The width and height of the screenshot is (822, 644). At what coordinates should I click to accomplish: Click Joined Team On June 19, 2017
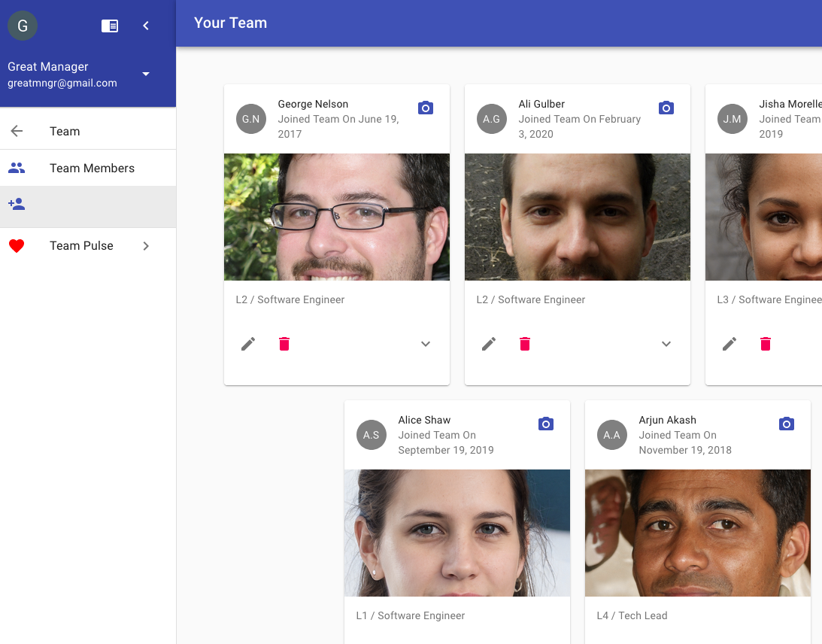pyautogui.click(x=338, y=126)
